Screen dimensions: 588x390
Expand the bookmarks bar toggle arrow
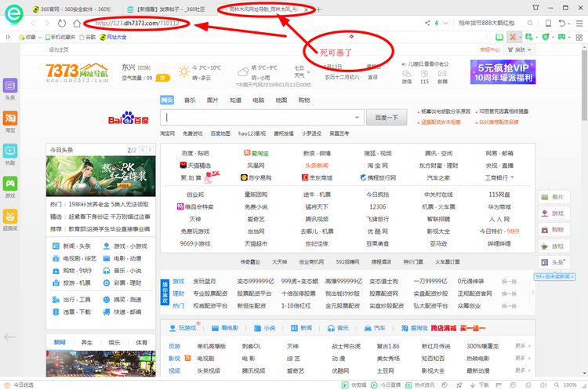click(8, 37)
